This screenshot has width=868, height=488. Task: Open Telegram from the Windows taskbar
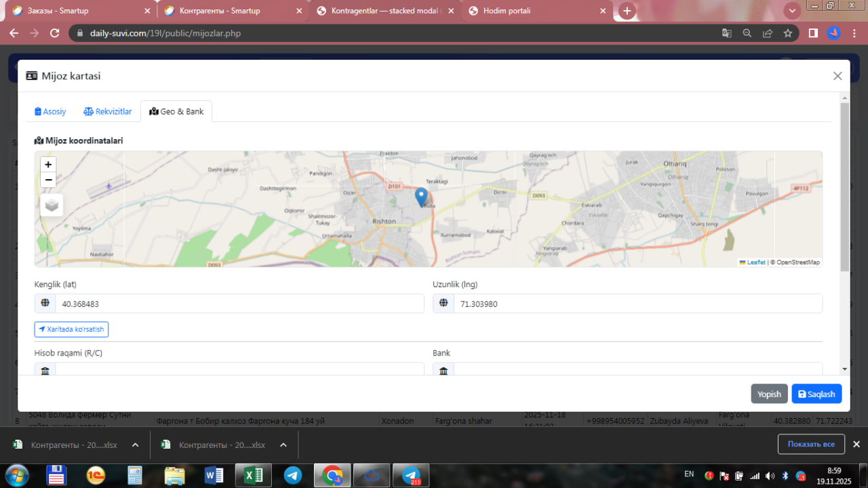(293, 475)
